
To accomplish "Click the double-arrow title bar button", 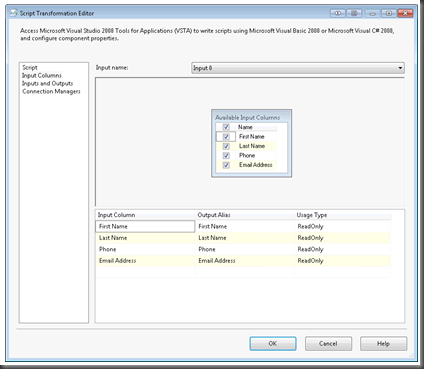I will point(338,13).
